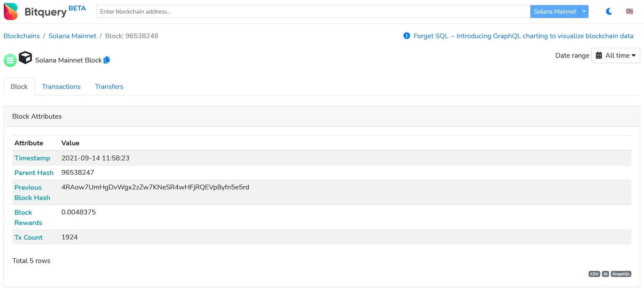Click the black cube block icon
The height and width of the screenshot is (293, 644).
click(x=25, y=58)
